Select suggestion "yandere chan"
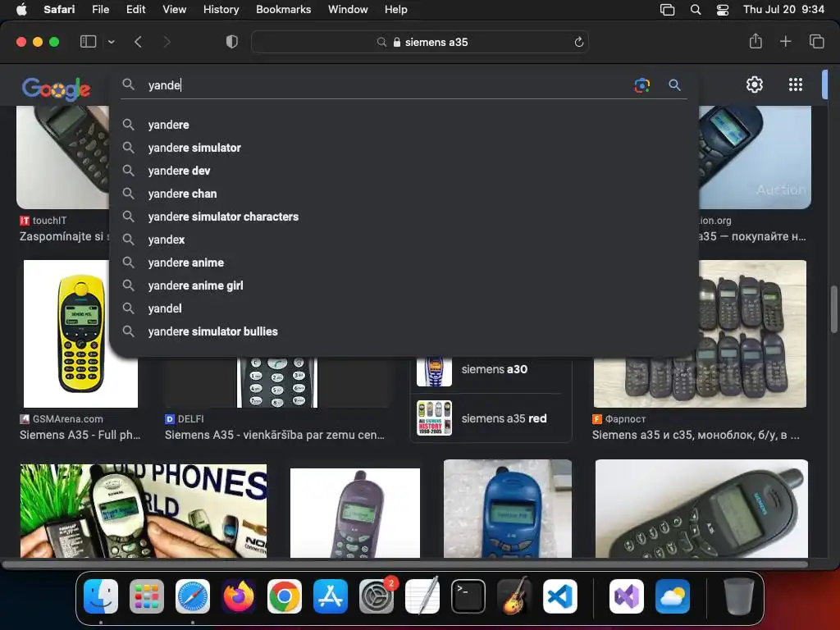Viewport: 840px width, 630px height. 404,194
